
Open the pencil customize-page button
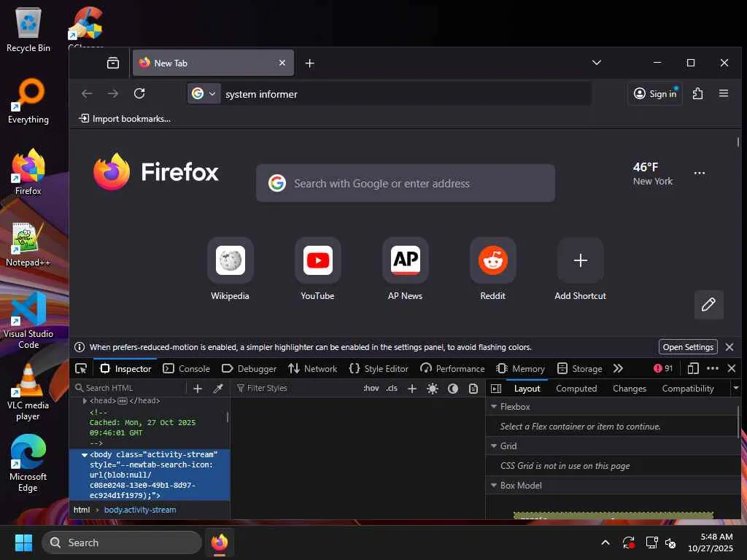click(708, 304)
